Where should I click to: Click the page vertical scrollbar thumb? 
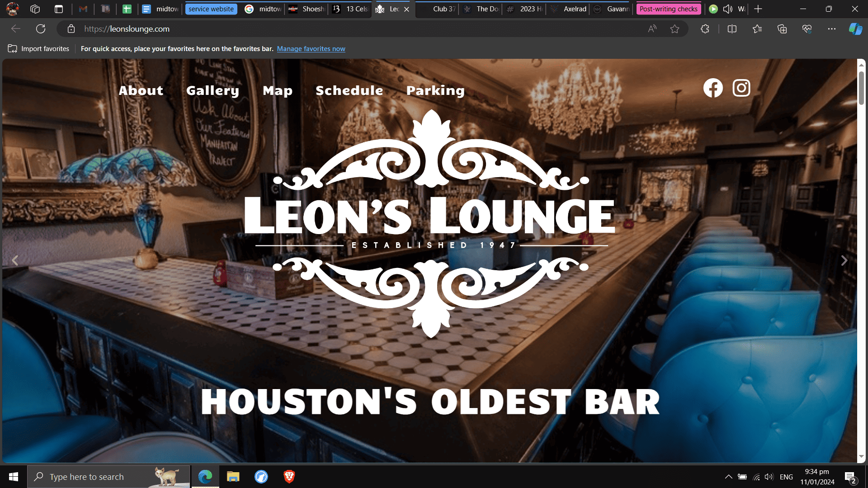[861, 88]
